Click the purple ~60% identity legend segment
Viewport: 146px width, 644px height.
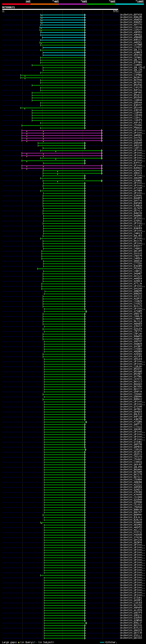click(x=73, y=4)
